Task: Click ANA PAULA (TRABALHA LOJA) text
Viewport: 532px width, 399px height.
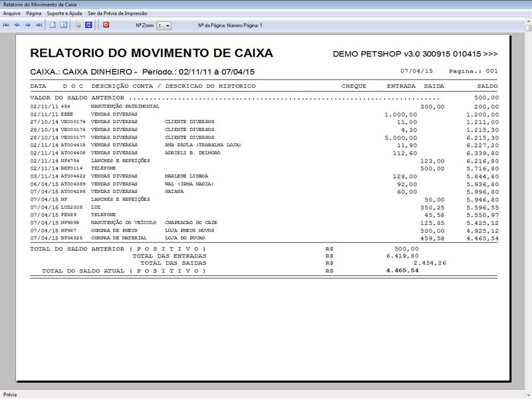Action: [203, 145]
